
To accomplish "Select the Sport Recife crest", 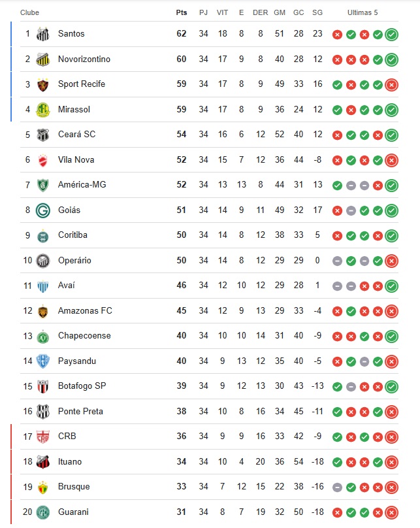I will pos(42,84).
